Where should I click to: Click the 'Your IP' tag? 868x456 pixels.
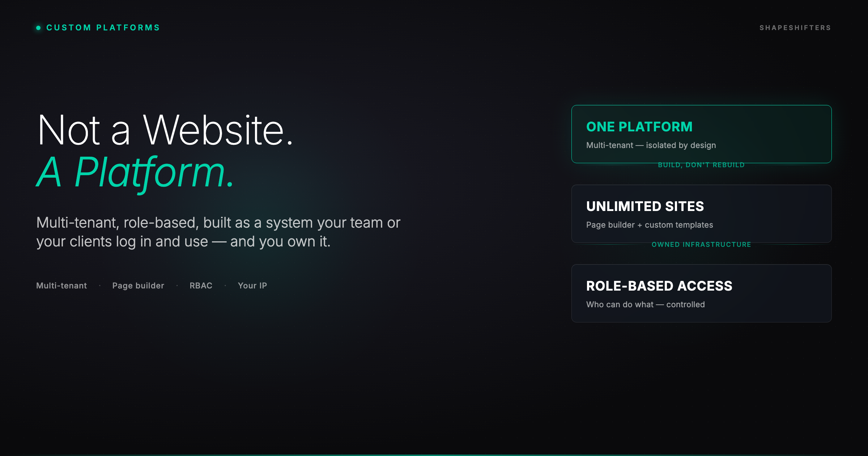coord(252,286)
